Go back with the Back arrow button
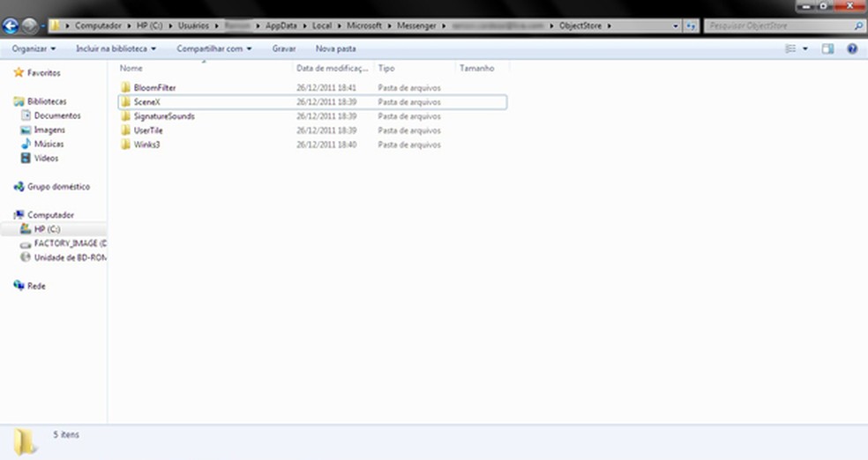868x460 pixels. [10, 26]
